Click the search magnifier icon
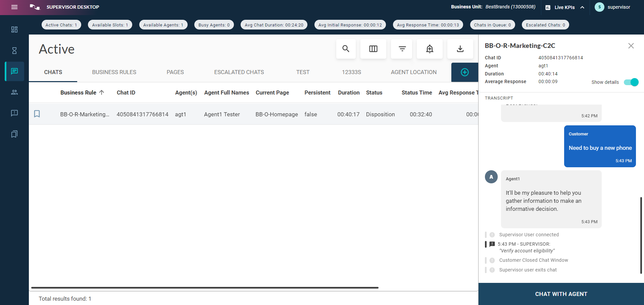The height and width of the screenshot is (305, 644). (x=346, y=49)
